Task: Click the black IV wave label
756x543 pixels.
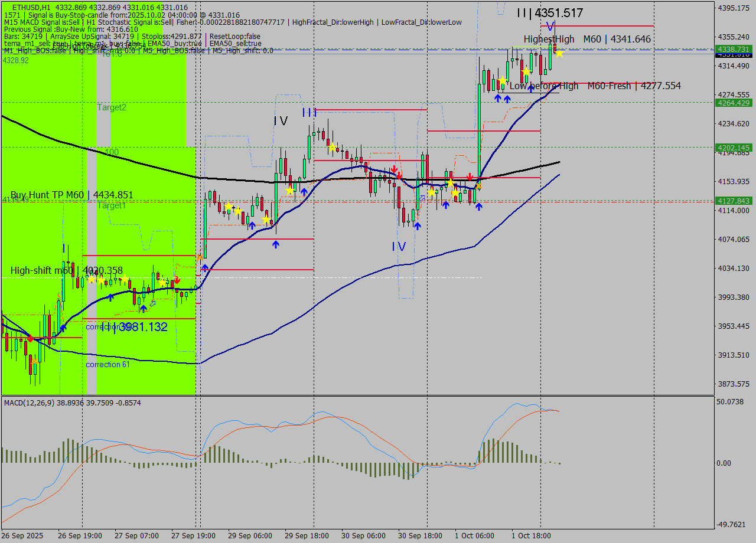Action: pos(281,121)
